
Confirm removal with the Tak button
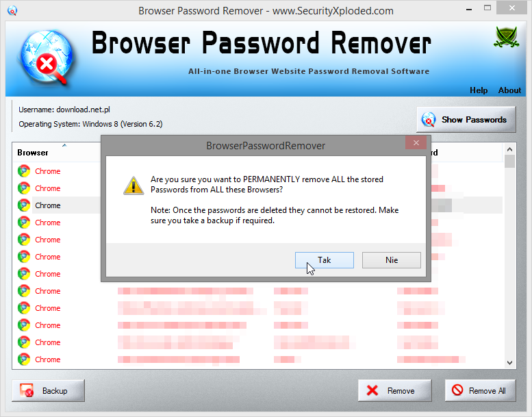[x=325, y=260]
